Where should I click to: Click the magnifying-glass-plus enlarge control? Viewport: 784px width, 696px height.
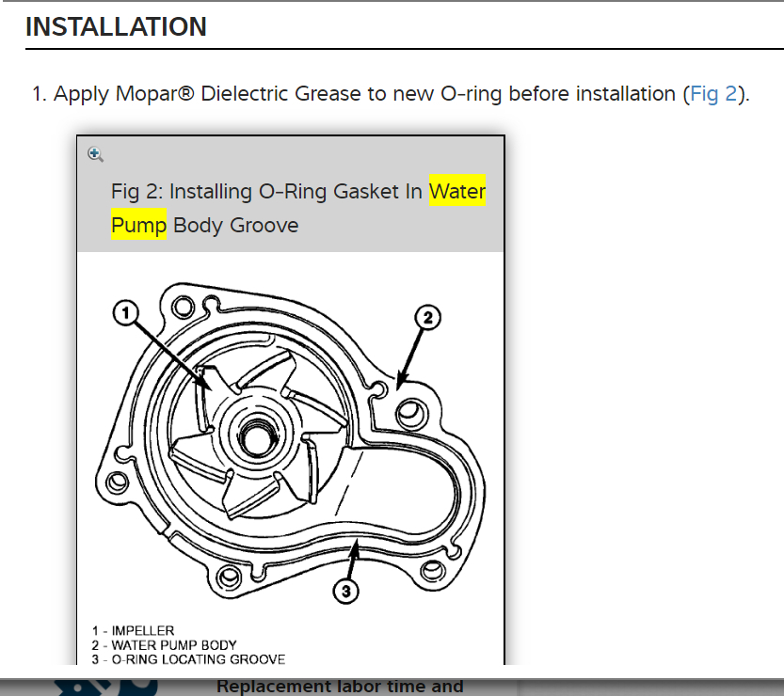click(95, 154)
